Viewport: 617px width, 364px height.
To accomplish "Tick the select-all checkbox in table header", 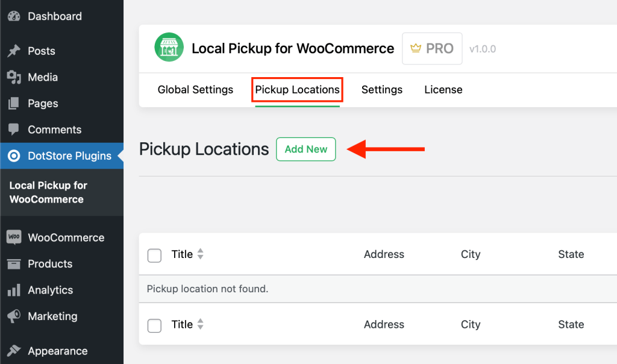I will pos(155,255).
